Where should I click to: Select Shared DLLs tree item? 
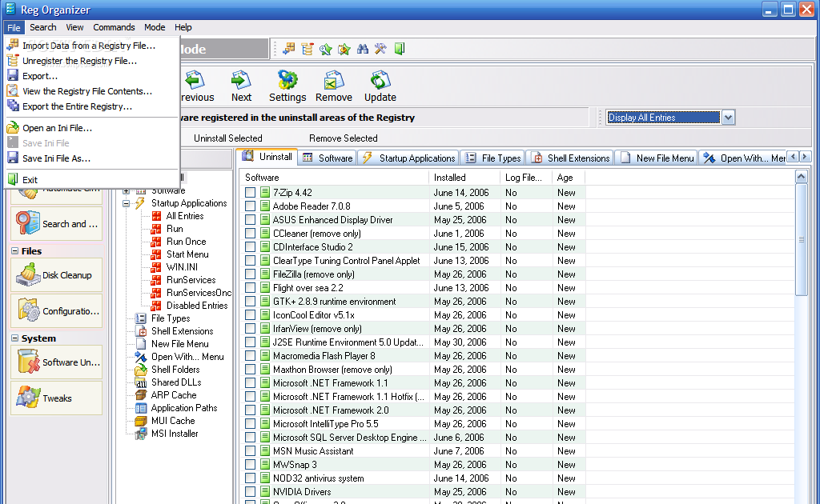(175, 382)
